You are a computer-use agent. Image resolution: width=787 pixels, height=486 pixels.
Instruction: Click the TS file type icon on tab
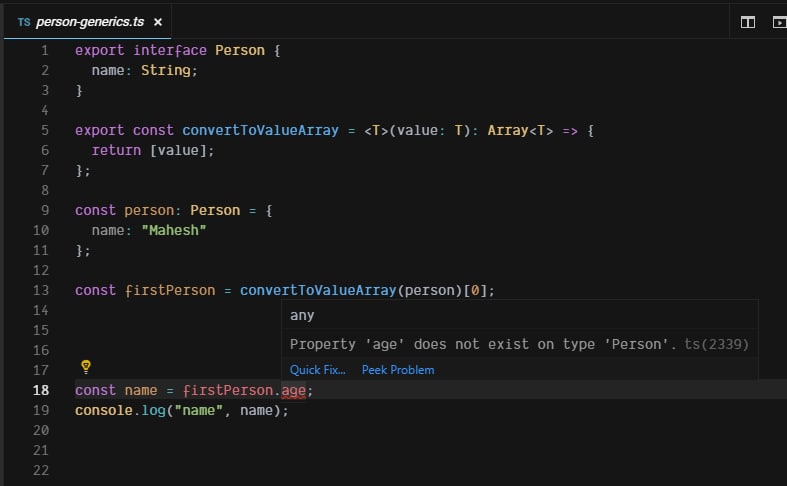pos(24,22)
